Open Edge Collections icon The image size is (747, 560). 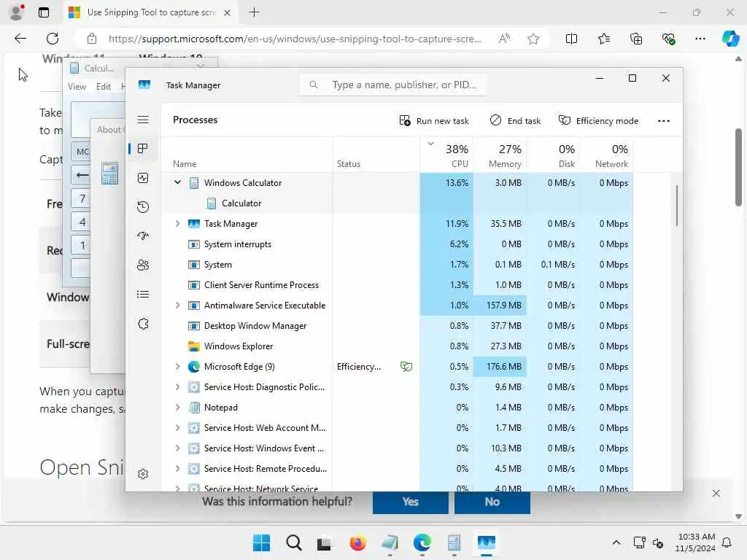[636, 39]
